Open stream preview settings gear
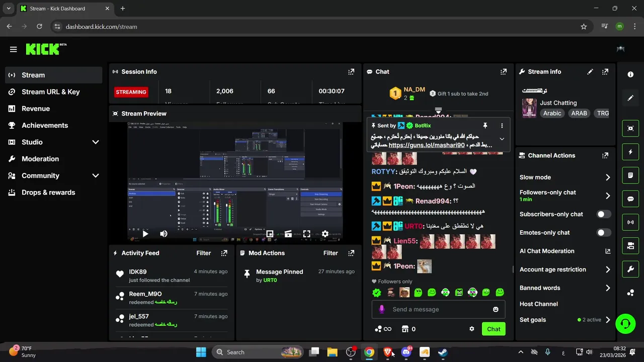This screenshot has height=362, width=644. tap(325, 234)
